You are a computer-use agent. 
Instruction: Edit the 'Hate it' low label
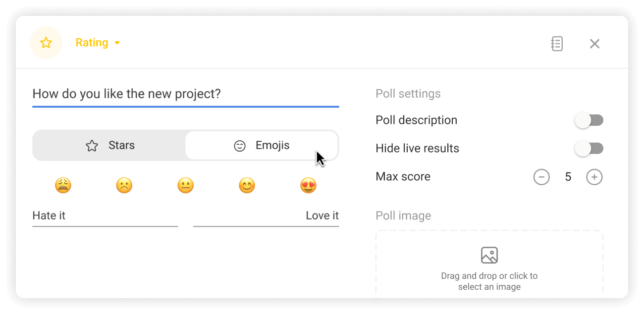[x=105, y=216]
